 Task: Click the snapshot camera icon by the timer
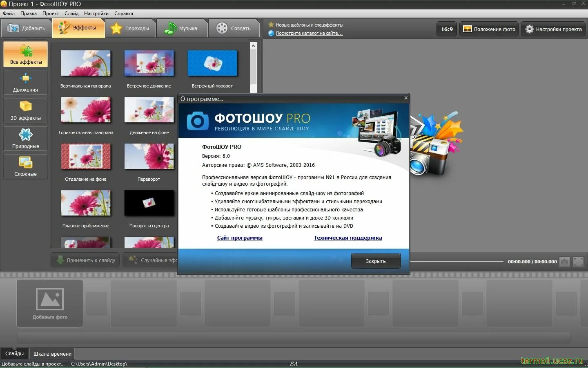(564, 262)
